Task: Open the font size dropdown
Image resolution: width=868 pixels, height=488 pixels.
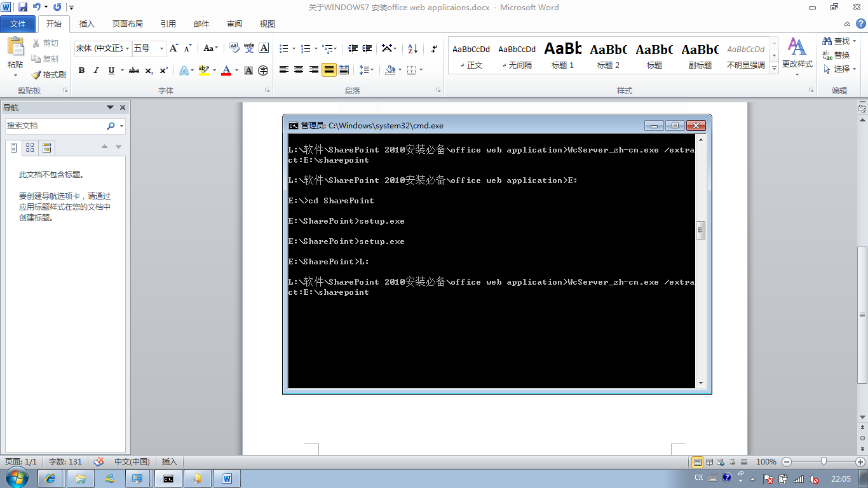Action: (162, 48)
